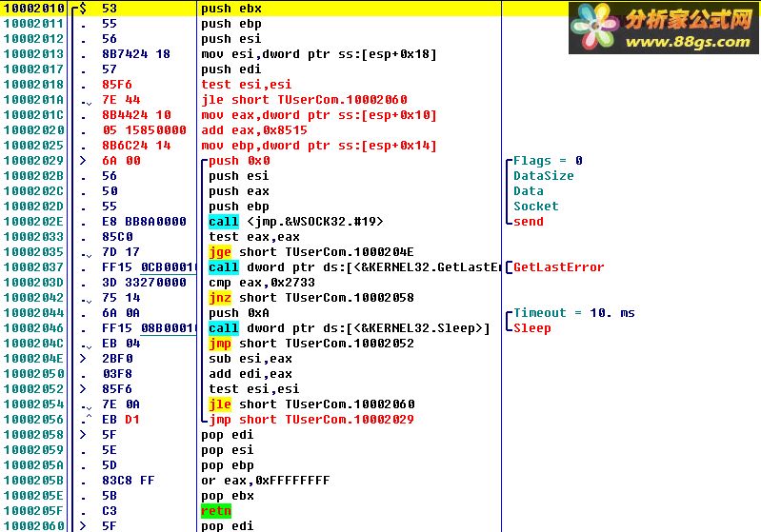
Task: Click 'jle short TUserCom.10002060' at 1000201A
Action: [304, 100]
